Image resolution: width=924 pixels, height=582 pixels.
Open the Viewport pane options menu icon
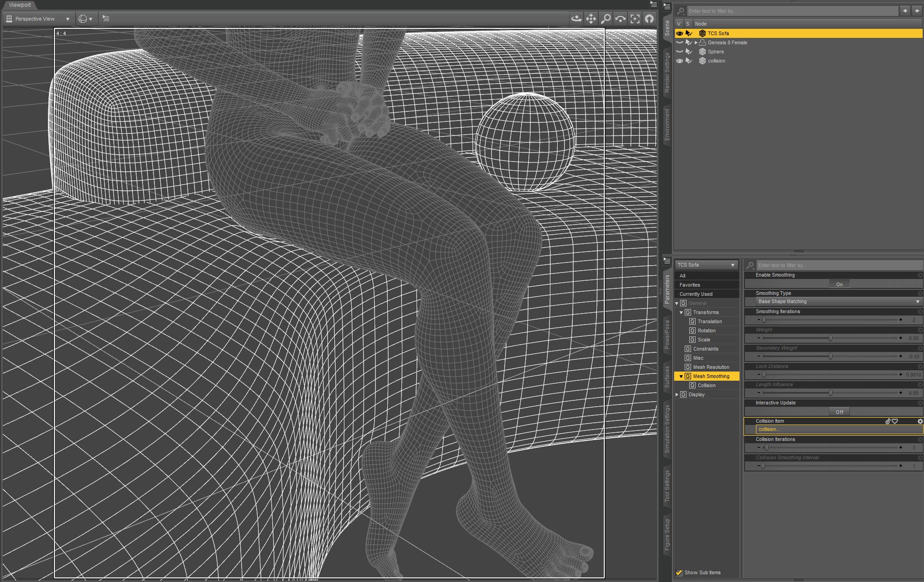(x=654, y=4)
